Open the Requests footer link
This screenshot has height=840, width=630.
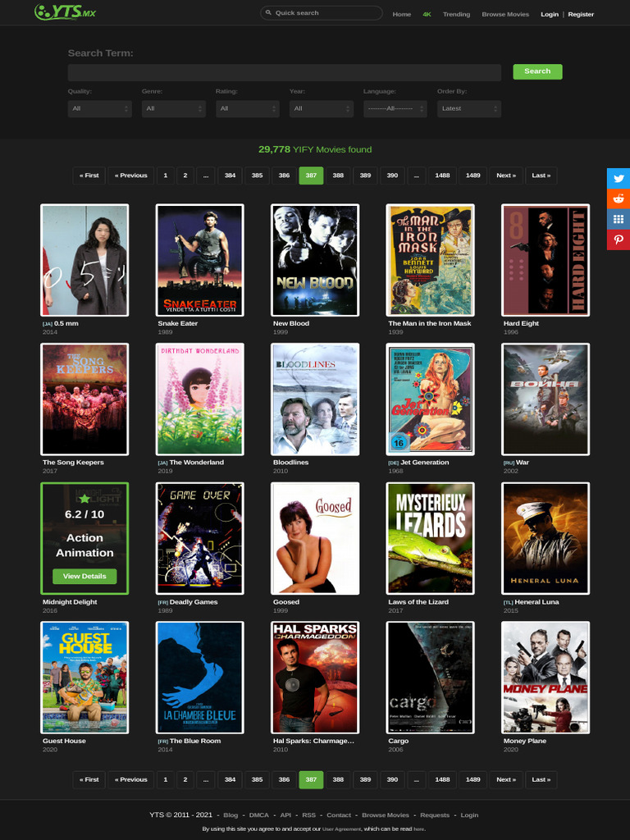point(435,815)
